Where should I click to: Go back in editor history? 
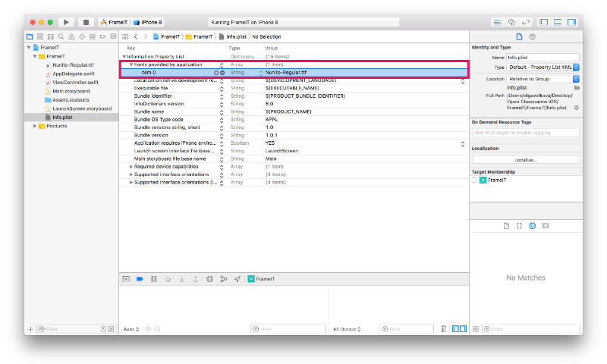coord(136,36)
